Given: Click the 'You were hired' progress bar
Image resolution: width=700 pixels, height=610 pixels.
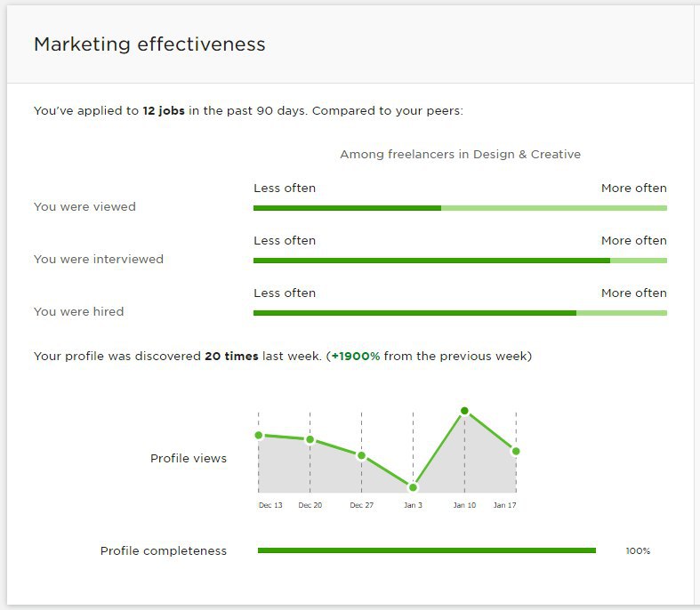Looking at the screenshot, I should tap(460, 313).
